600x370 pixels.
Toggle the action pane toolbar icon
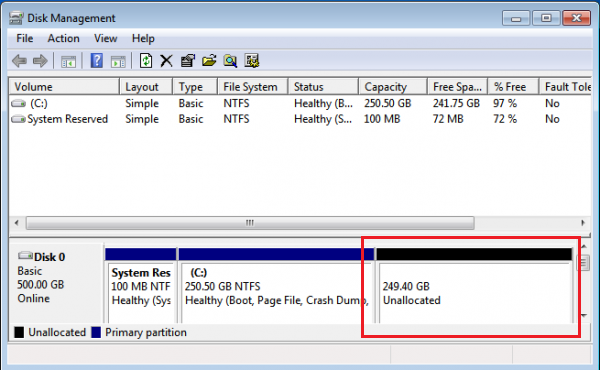[x=118, y=61]
